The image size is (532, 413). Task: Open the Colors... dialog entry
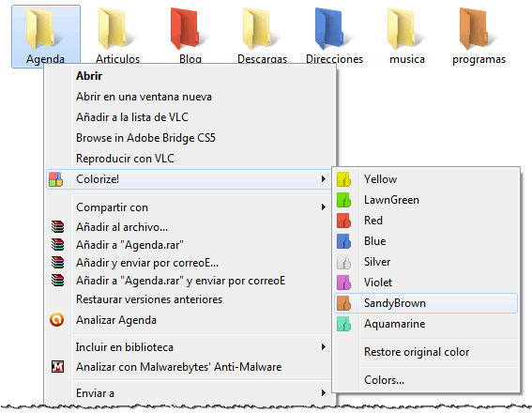(x=384, y=380)
